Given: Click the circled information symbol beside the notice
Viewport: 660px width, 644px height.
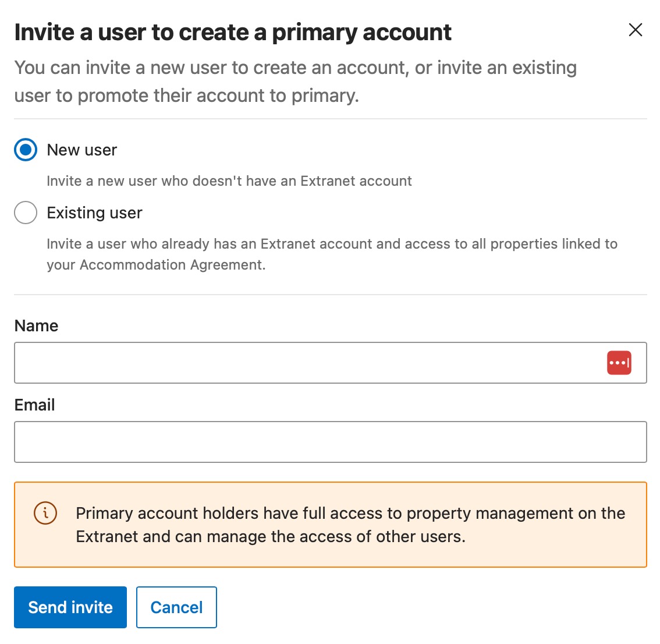Looking at the screenshot, I should click(x=45, y=513).
